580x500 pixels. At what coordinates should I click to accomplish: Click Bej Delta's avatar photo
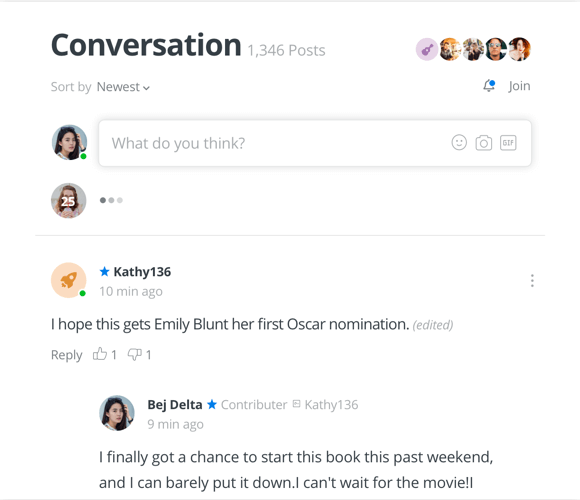(117, 413)
